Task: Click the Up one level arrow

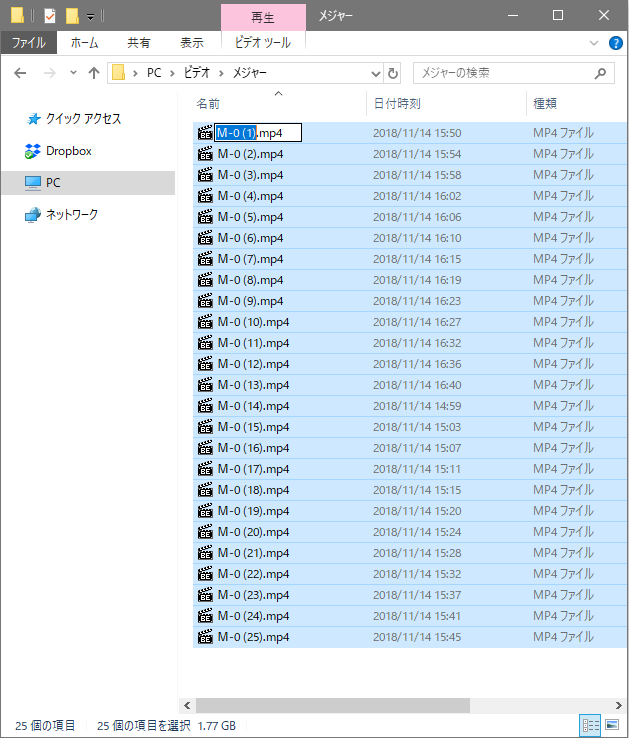Action: (94, 73)
